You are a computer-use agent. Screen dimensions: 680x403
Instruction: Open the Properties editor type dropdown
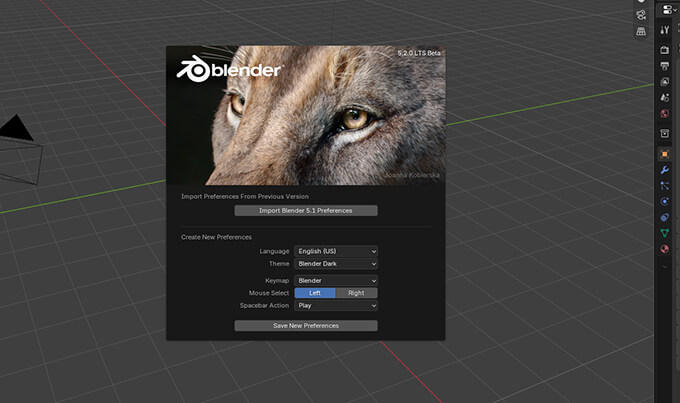point(668,10)
